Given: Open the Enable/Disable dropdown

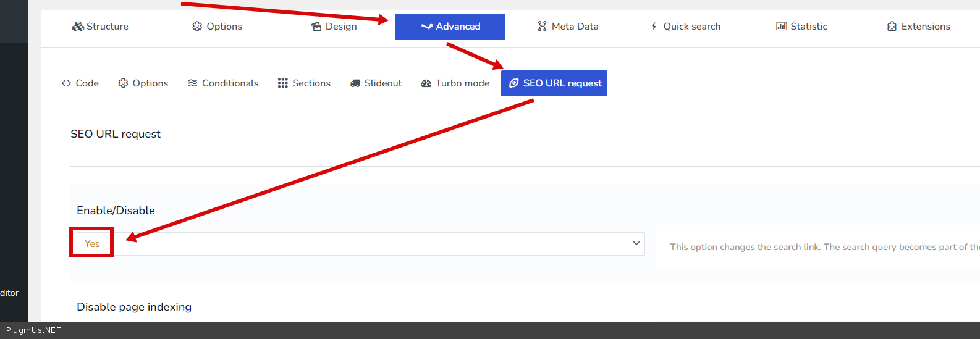Looking at the screenshot, I should pos(358,244).
